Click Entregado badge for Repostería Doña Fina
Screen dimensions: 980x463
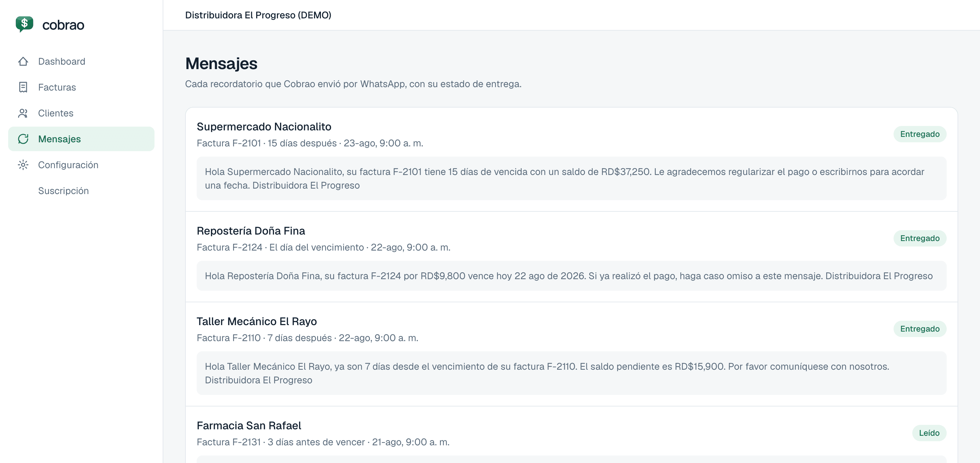(919, 238)
